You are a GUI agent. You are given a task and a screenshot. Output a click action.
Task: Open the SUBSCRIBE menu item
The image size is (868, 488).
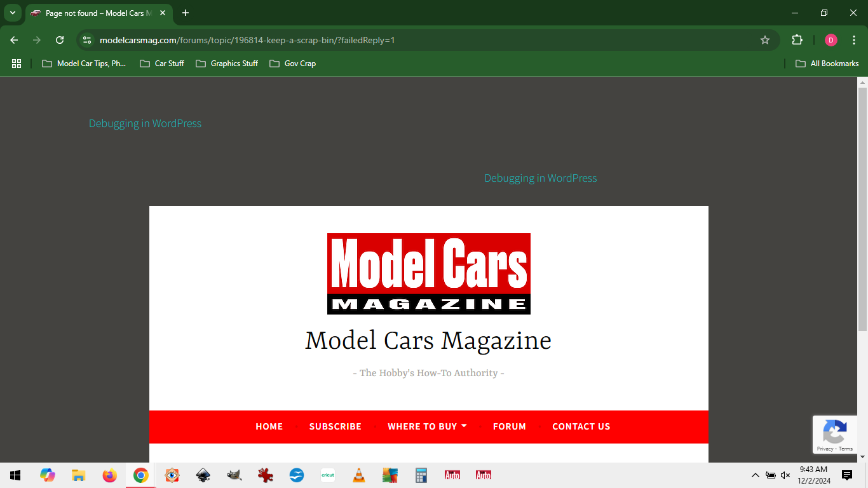click(x=336, y=426)
